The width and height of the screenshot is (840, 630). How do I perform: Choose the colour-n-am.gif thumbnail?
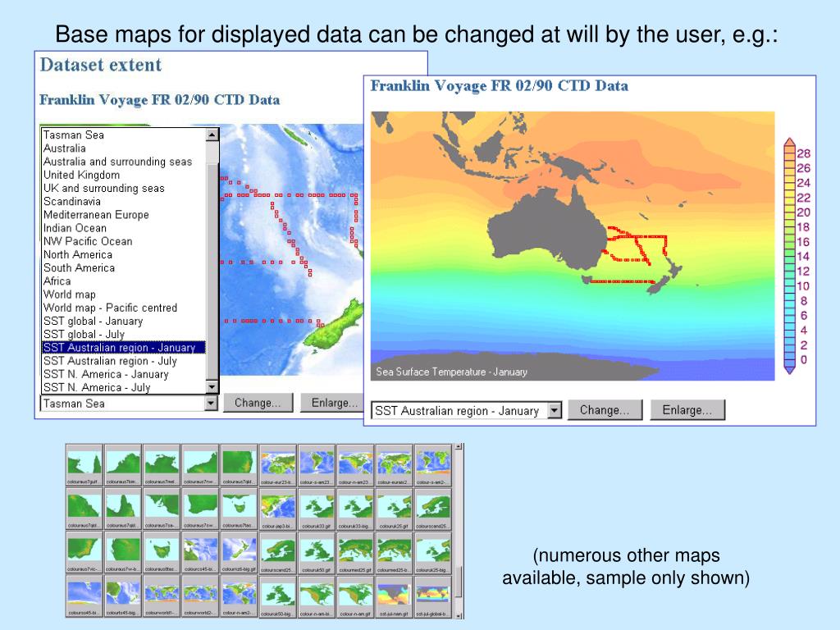[355, 596]
